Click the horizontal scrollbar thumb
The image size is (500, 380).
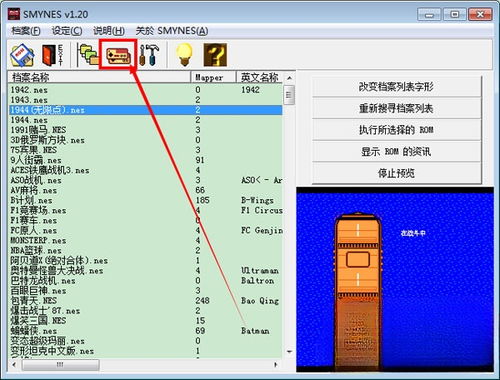click(60, 365)
